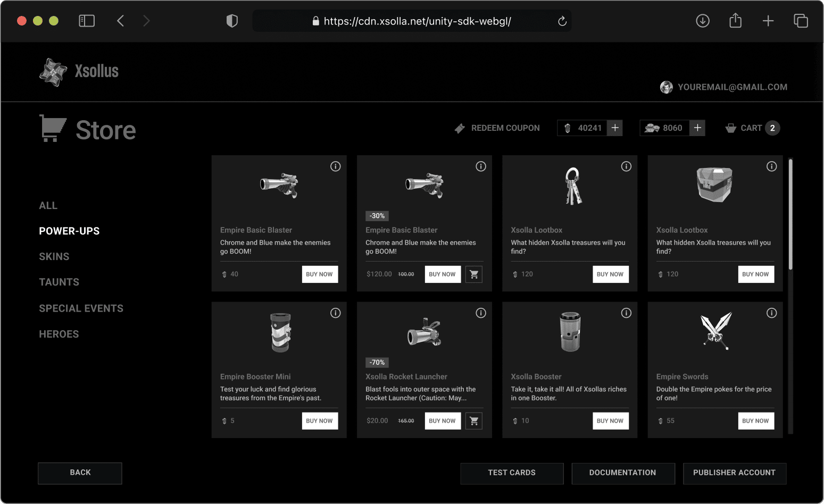Show info for the Xsolla Lootbox with chest image
Viewport: 824px width, 504px height.
tap(771, 166)
